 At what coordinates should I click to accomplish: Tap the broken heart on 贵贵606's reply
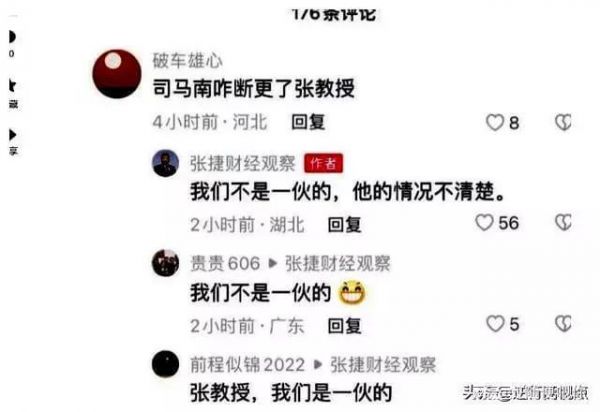pos(563,324)
